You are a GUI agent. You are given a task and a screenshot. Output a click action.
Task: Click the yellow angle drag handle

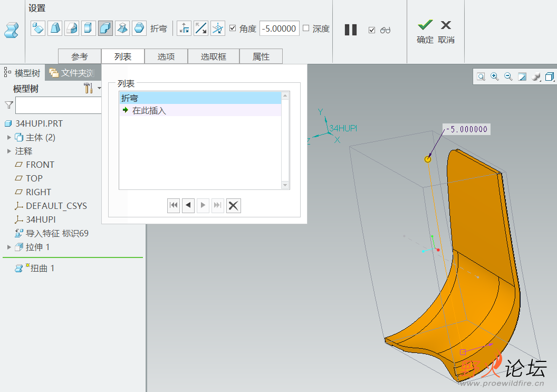pos(428,159)
